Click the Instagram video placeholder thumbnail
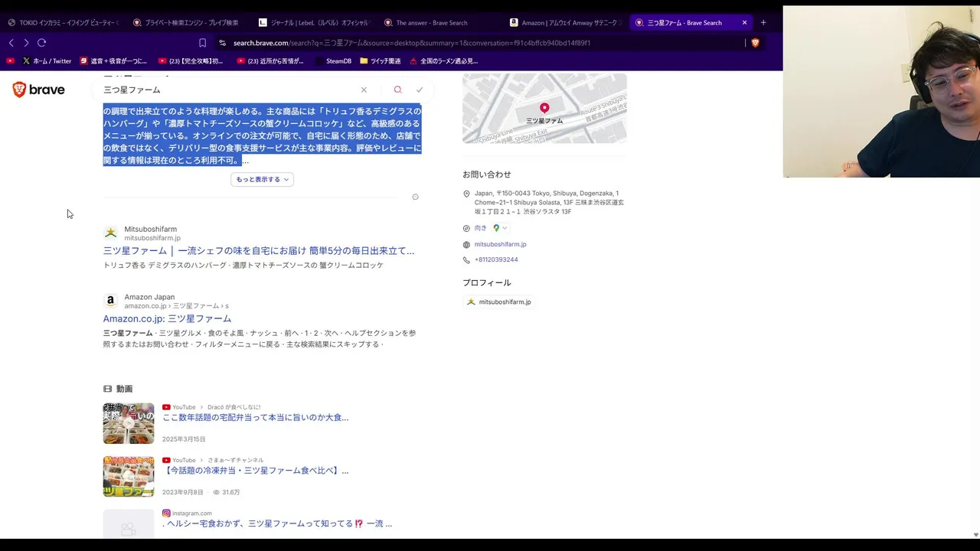This screenshot has height=551, width=980. click(x=129, y=524)
